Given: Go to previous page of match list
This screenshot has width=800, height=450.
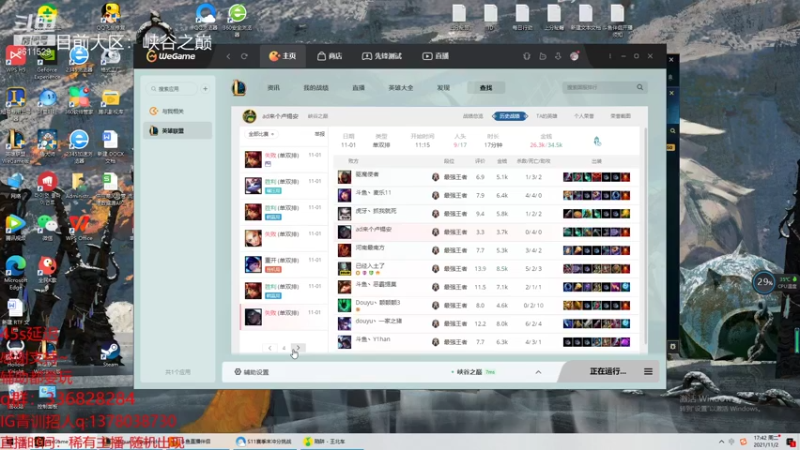Looking at the screenshot, I should (x=270, y=348).
